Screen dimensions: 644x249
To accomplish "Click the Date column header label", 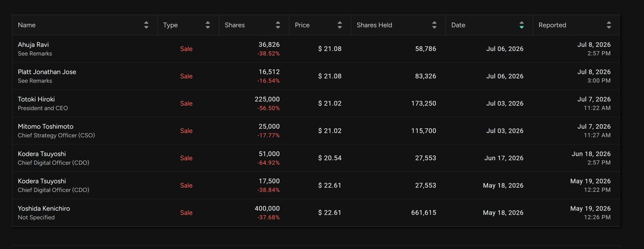I will pos(458,25).
